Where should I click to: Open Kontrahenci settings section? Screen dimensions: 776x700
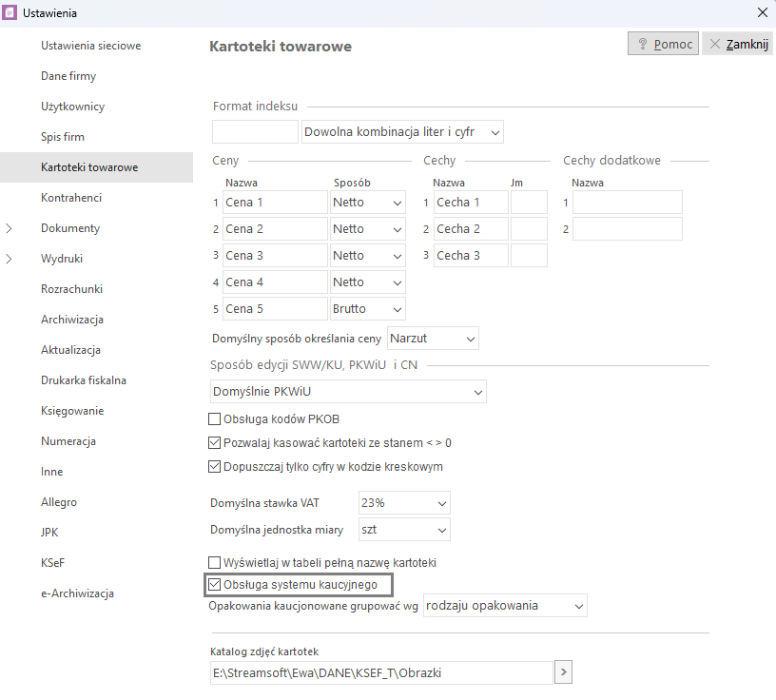[x=71, y=198]
